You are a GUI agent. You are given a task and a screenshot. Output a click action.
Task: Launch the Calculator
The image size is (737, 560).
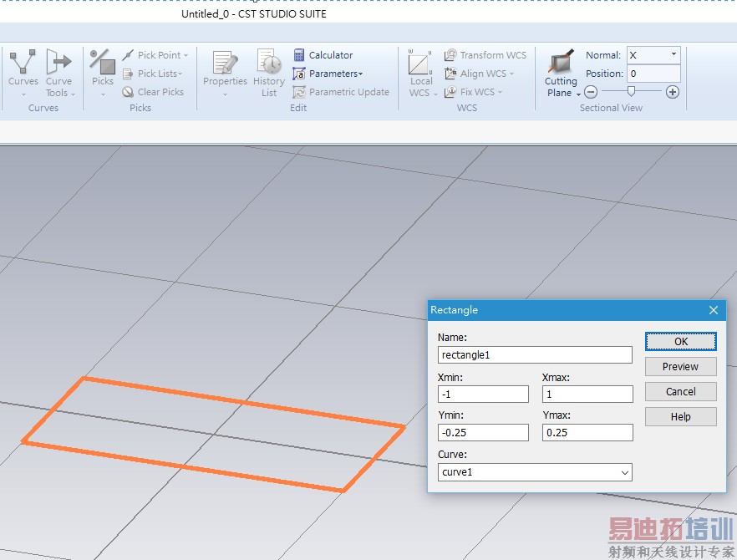coord(323,55)
